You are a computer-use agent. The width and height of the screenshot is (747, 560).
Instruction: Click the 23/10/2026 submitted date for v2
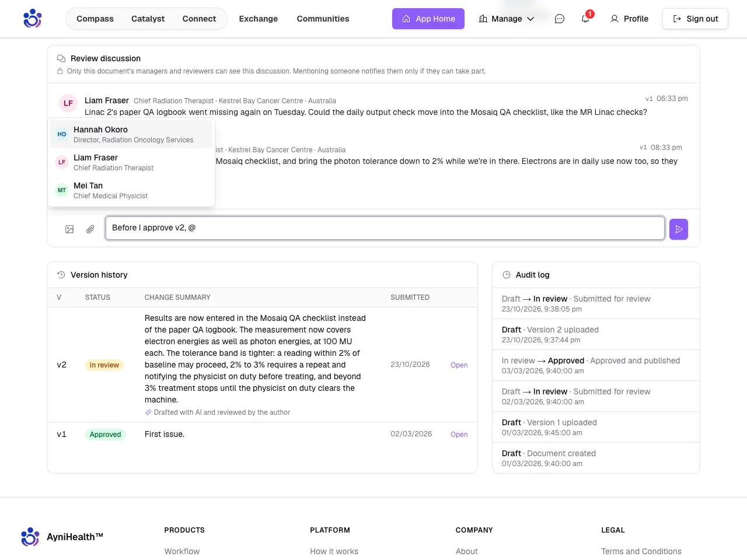point(410,365)
